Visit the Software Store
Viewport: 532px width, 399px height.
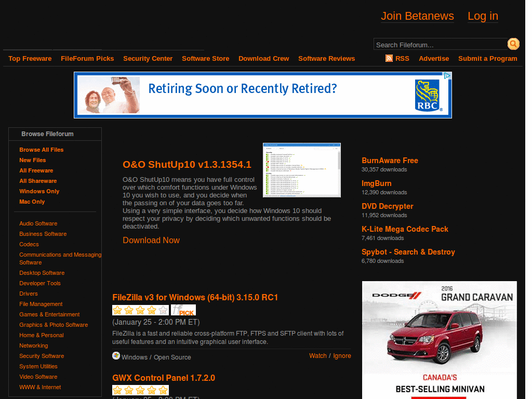(206, 58)
